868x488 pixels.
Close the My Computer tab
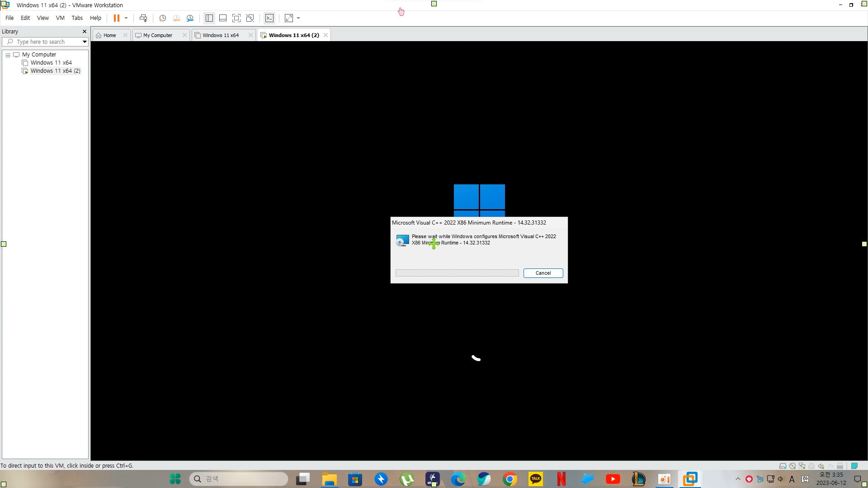click(x=184, y=35)
